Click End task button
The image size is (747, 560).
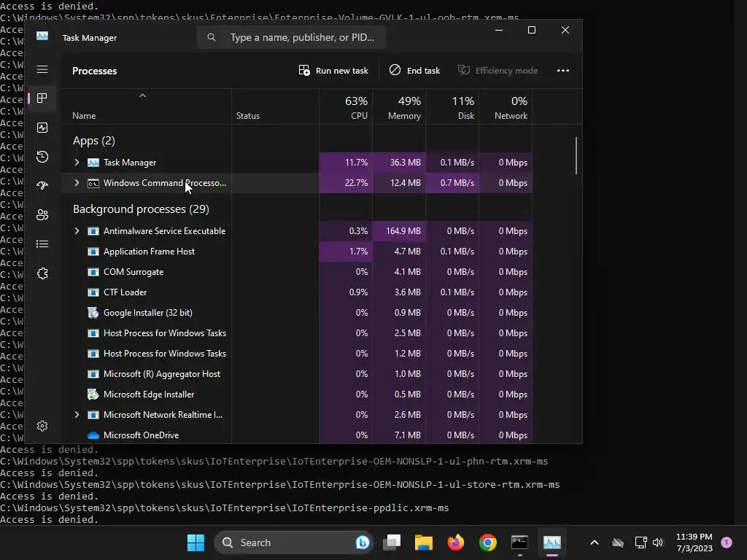click(414, 71)
